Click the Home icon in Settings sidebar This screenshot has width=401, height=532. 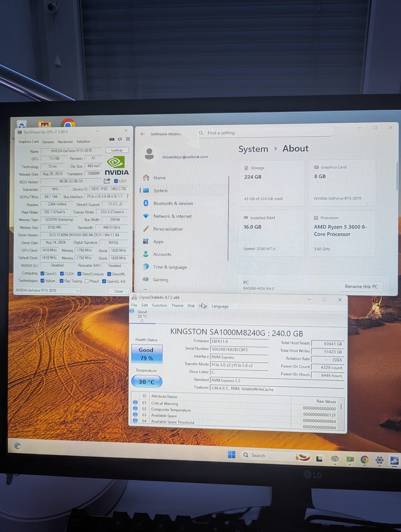pyautogui.click(x=146, y=178)
